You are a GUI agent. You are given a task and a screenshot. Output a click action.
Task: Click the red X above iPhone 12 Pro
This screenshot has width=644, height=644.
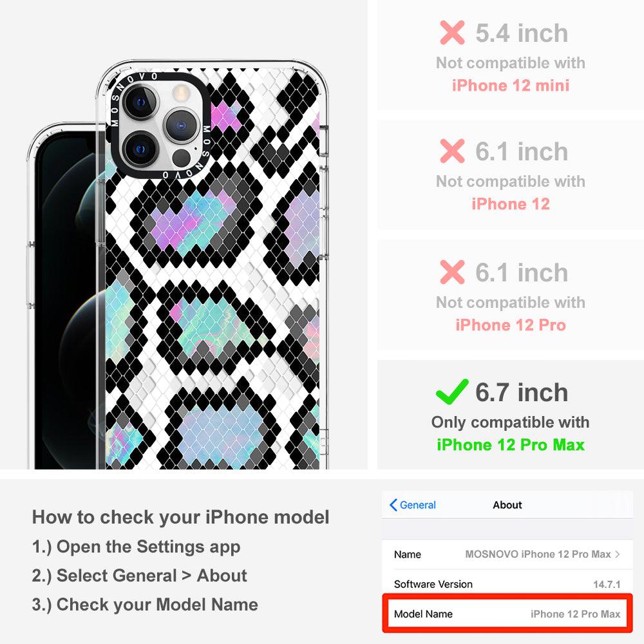pos(452,272)
